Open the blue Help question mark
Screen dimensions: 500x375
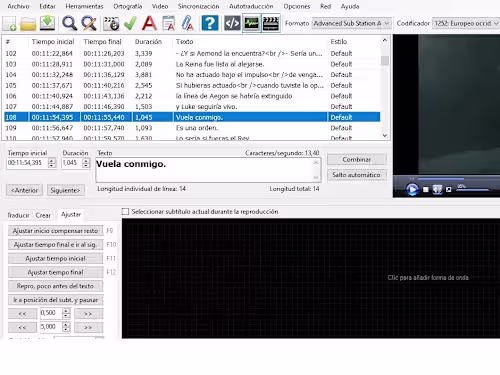click(x=210, y=24)
